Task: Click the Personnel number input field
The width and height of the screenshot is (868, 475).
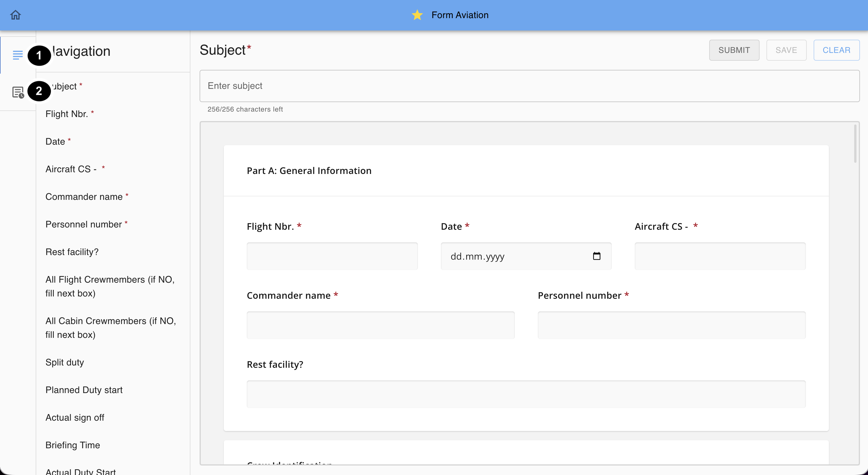Action: pos(671,325)
